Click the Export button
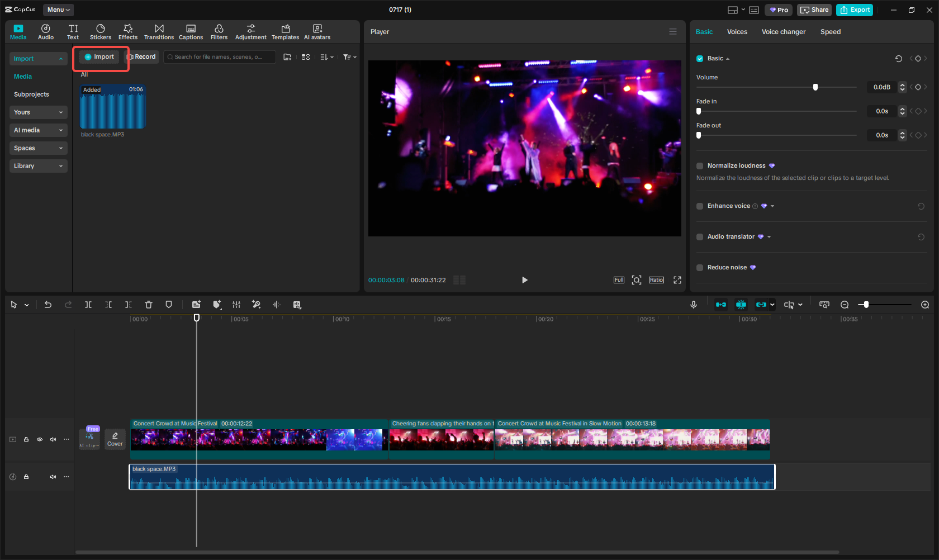 click(855, 10)
